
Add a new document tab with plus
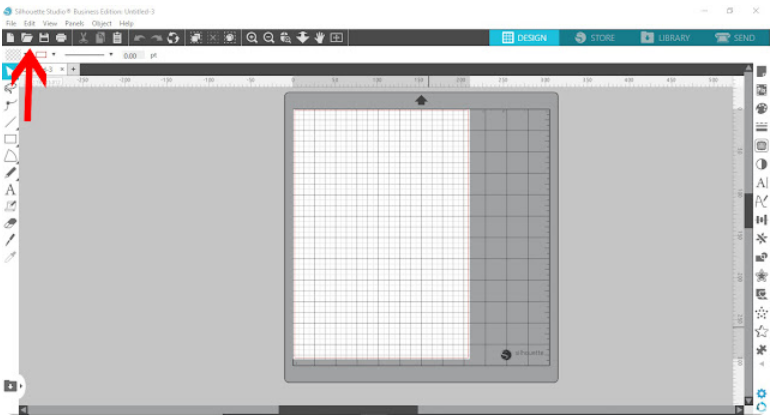pos(72,69)
